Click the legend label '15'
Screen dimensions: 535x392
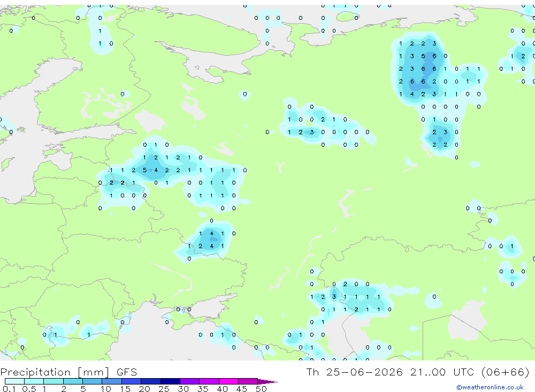[125, 389]
